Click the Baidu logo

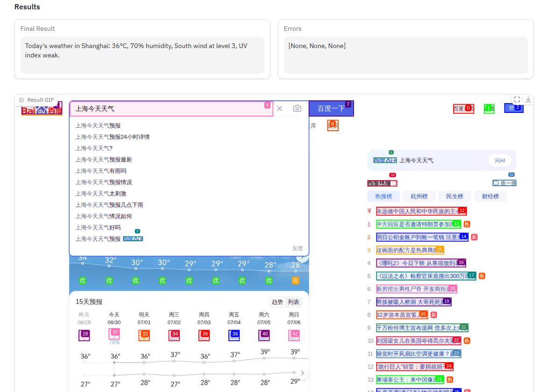pos(42,109)
